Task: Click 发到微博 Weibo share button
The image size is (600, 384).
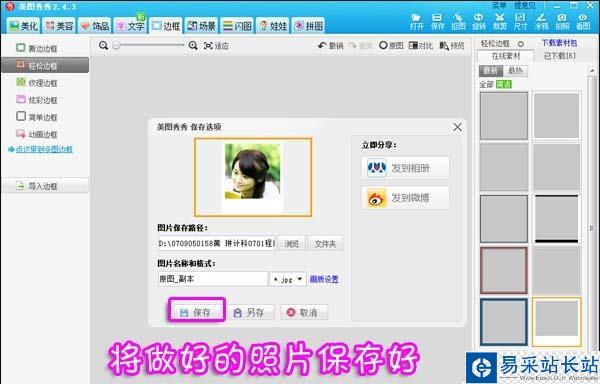Action: pyautogui.click(x=405, y=198)
